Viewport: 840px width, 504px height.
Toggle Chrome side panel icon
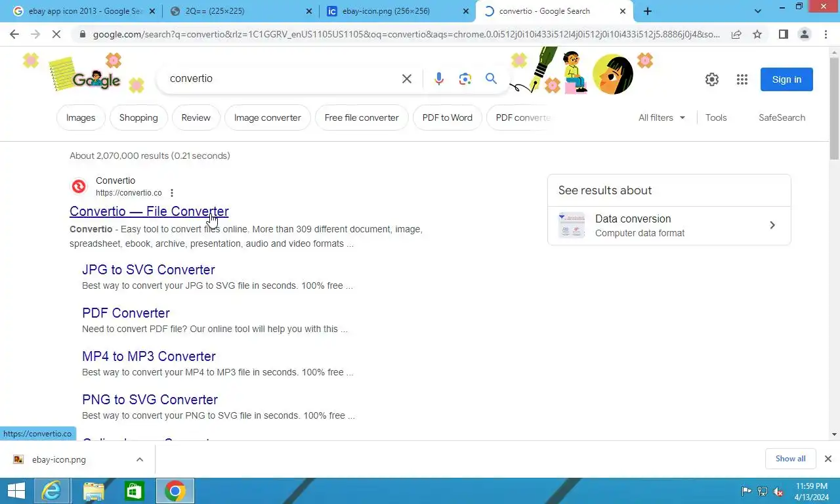click(x=783, y=34)
